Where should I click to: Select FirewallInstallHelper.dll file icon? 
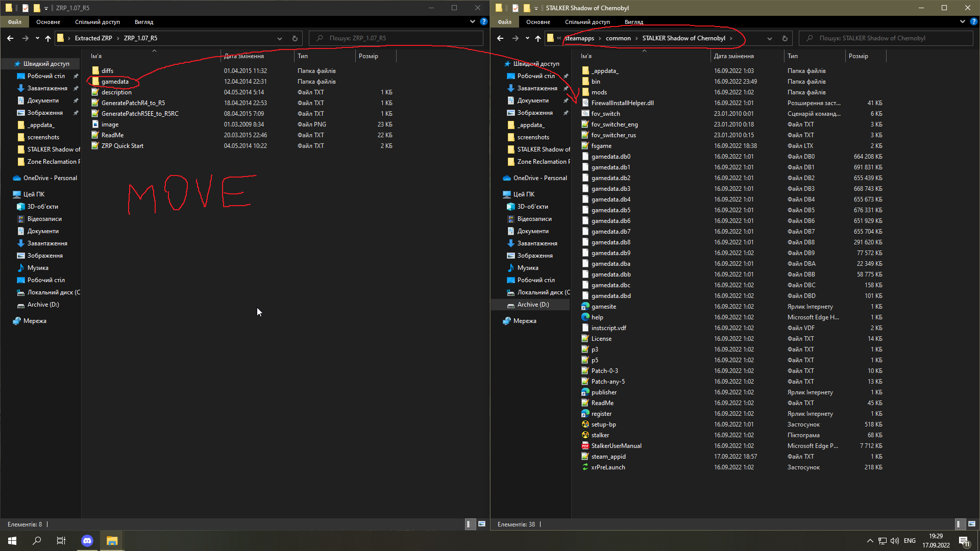[585, 103]
